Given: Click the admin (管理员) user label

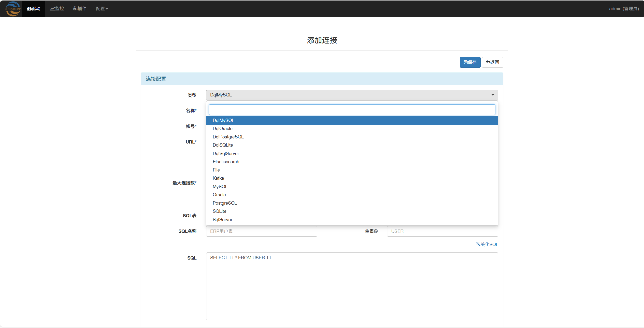Looking at the screenshot, I should point(624,9).
